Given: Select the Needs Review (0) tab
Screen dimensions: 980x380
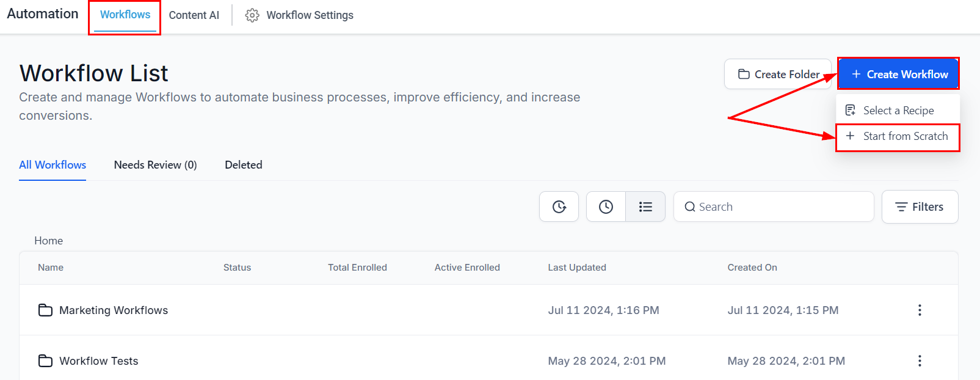Looking at the screenshot, I should pyautogui.click(x=155, y=165).
